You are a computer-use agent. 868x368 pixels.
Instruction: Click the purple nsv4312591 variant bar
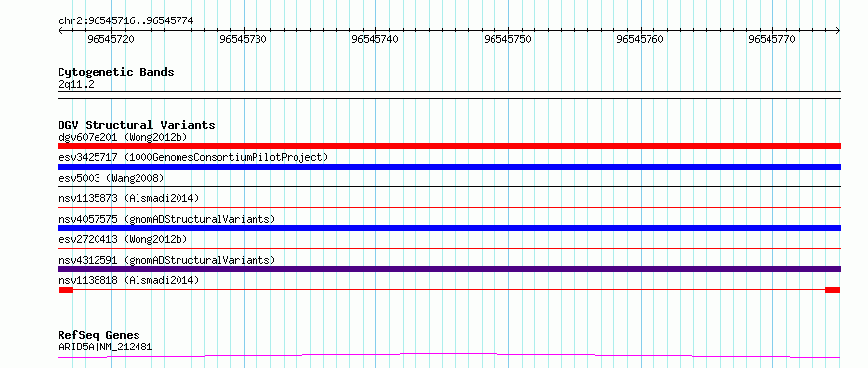[x=449, y=269]
